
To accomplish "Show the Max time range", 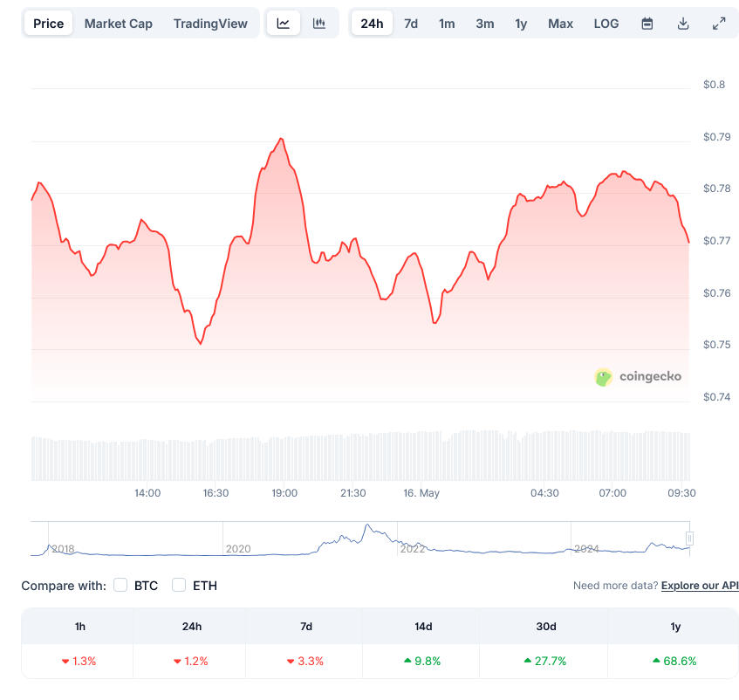I will point(560,24).
